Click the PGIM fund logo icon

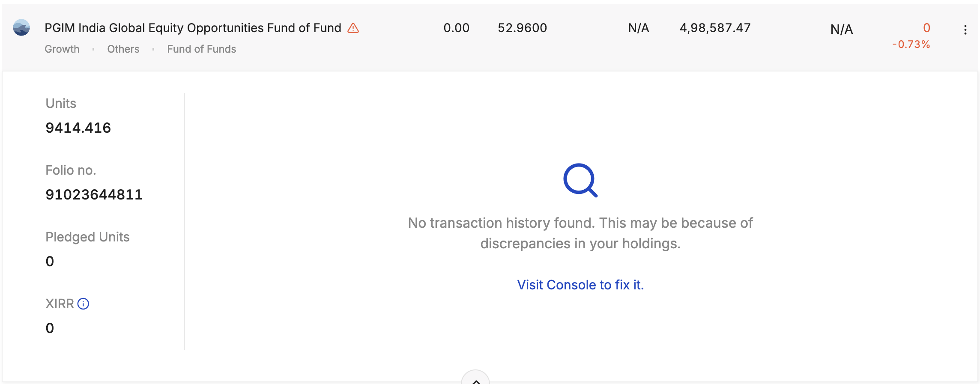coord(21,28)
